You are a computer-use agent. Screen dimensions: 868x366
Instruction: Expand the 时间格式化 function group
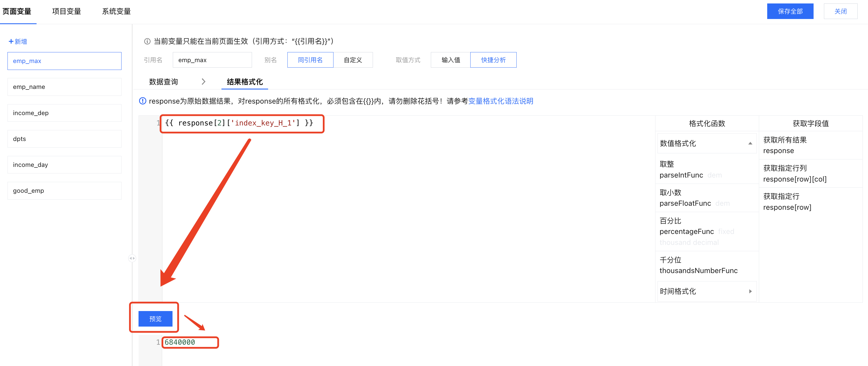[707, 291]
